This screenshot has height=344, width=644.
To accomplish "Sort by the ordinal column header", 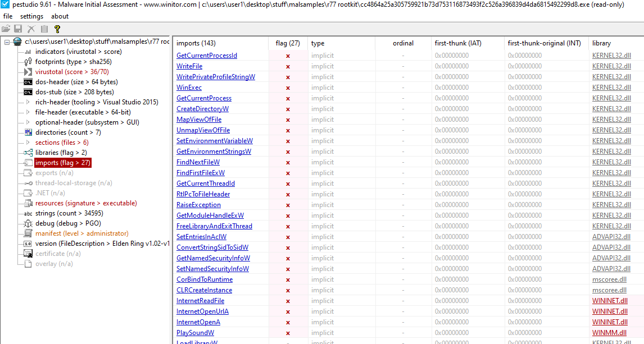I will 403,43.
